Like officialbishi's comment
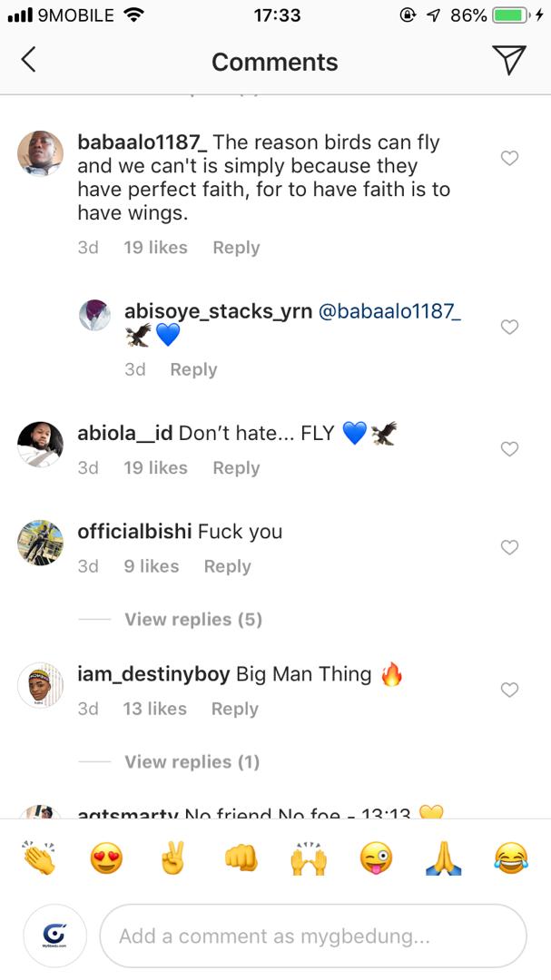Viewport: 551px width, 980px height. point(509,546)
